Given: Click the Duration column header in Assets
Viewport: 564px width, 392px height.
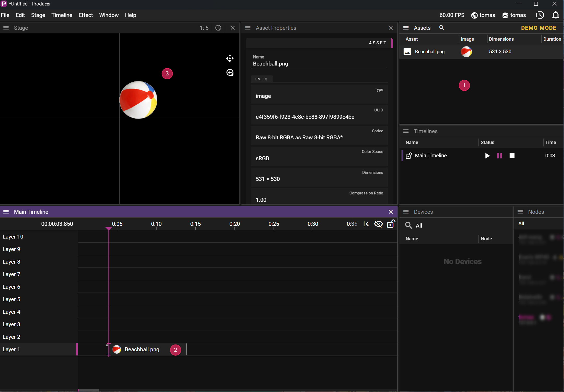Looking at the screenshot, I should [x=552, y=39].
